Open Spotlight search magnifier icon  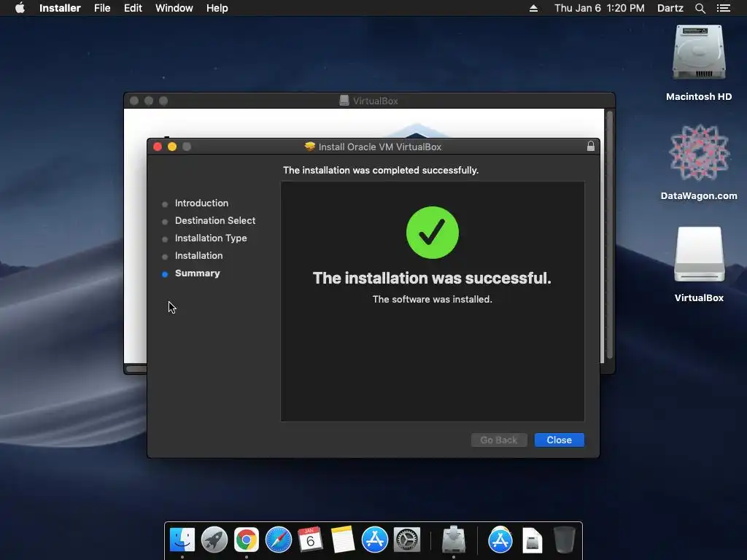point(700,8)
